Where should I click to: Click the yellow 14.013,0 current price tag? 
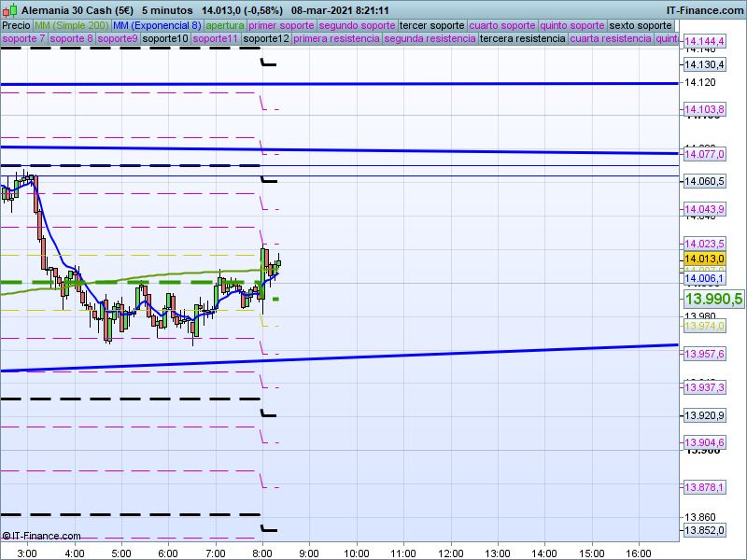[x=704, y=259]
